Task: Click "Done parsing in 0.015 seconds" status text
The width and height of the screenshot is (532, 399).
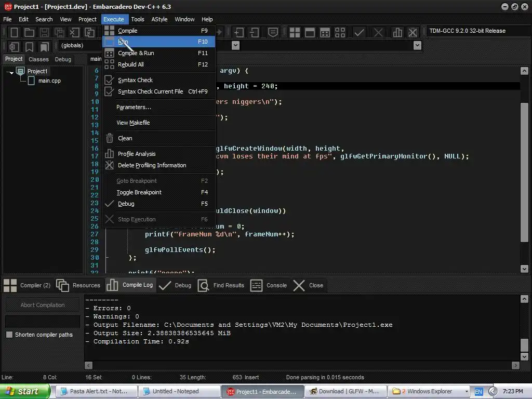Action: 325,377
